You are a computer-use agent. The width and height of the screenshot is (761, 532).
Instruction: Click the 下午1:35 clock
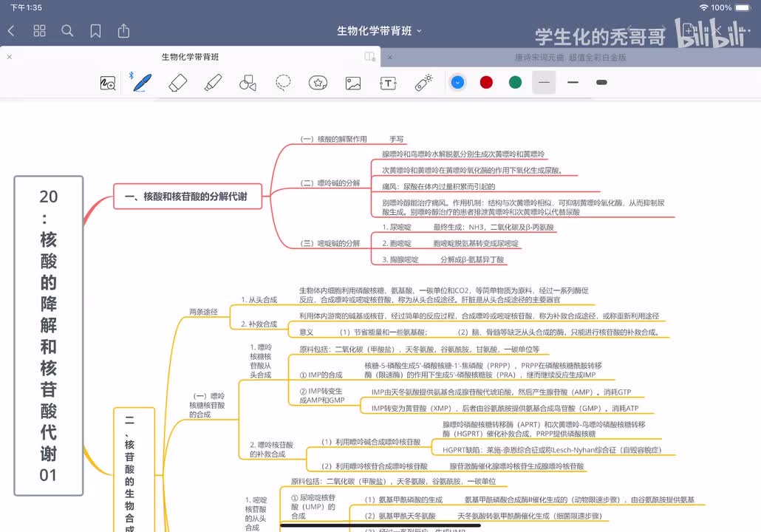[26, 8]
